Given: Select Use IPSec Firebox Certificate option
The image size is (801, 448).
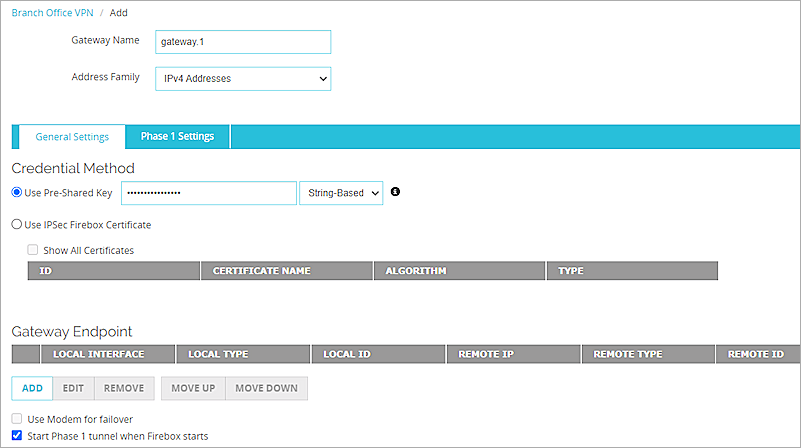Looking at the screenshot, I should 17,225.
